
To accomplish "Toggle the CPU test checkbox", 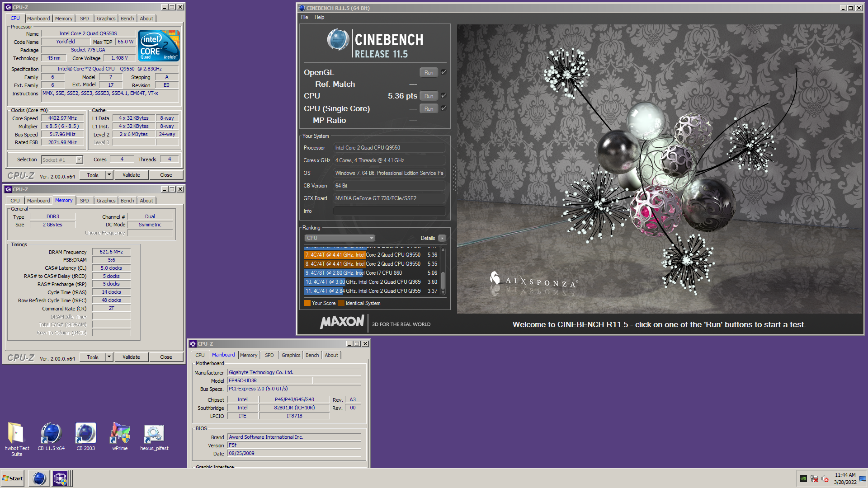I will tap(443, 96).
